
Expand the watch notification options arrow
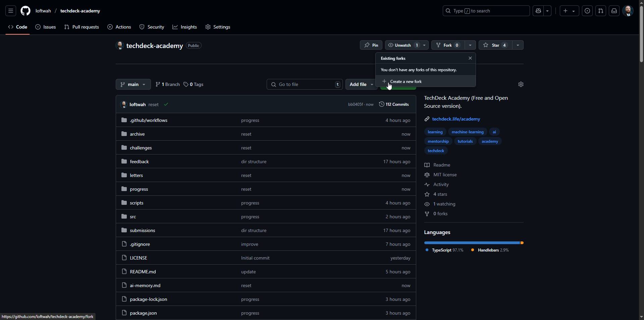pos(425,45)
